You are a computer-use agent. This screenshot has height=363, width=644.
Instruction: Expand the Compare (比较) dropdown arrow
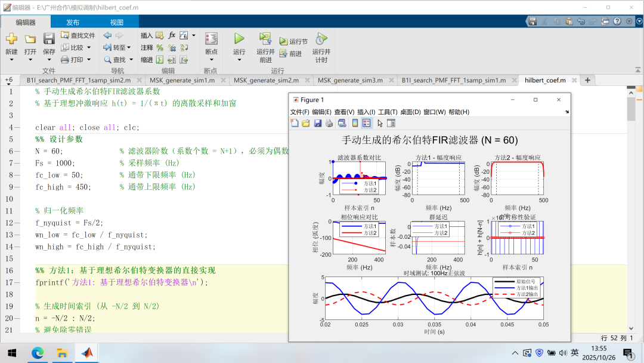pos(89,47)
